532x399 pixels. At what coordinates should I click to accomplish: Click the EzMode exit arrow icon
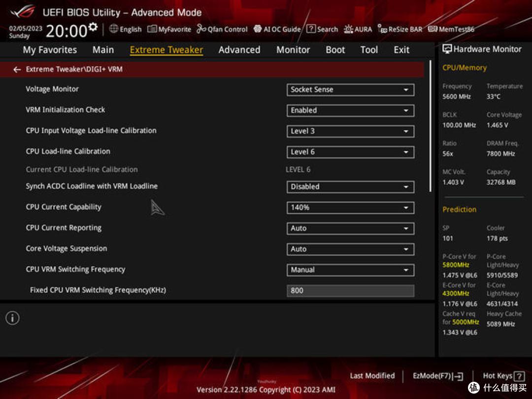pyautogui.click(x=459, y=376)
